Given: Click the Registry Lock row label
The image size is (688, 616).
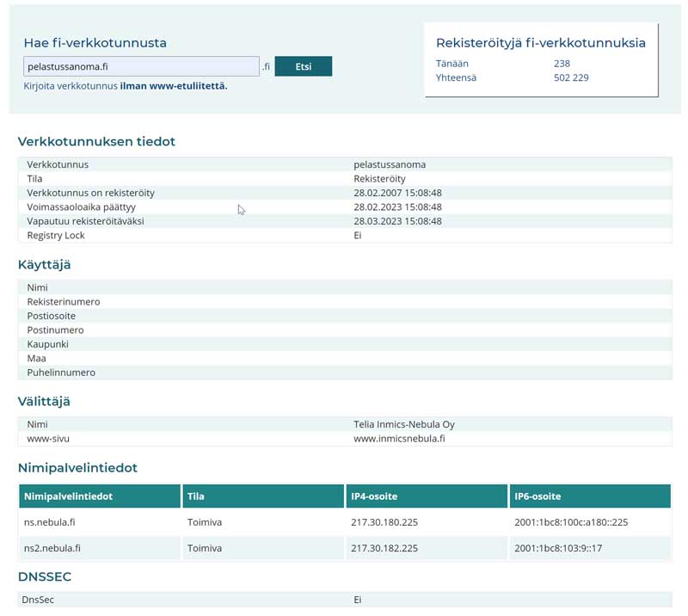Looking at the screenshot, I should coord(56,236).
